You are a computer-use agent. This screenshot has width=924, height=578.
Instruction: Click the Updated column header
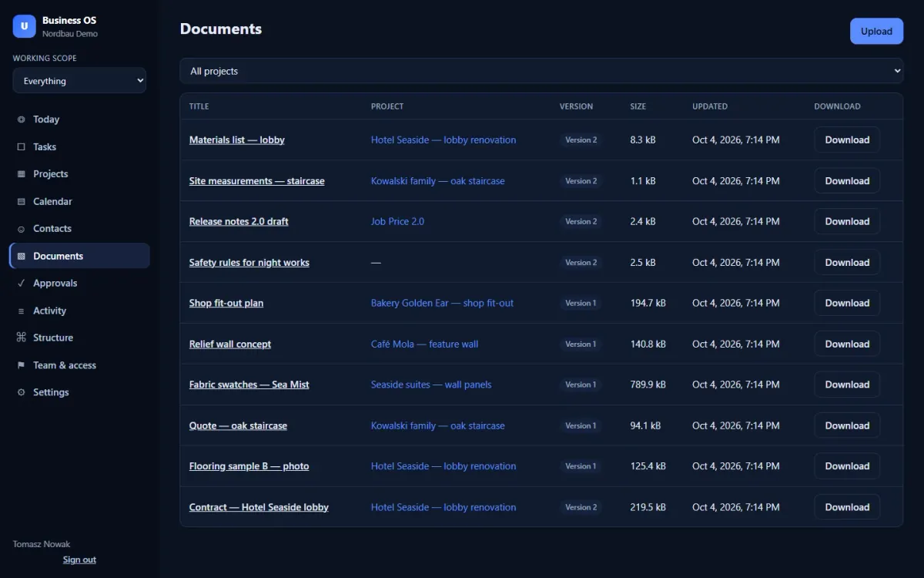[710, 106]
